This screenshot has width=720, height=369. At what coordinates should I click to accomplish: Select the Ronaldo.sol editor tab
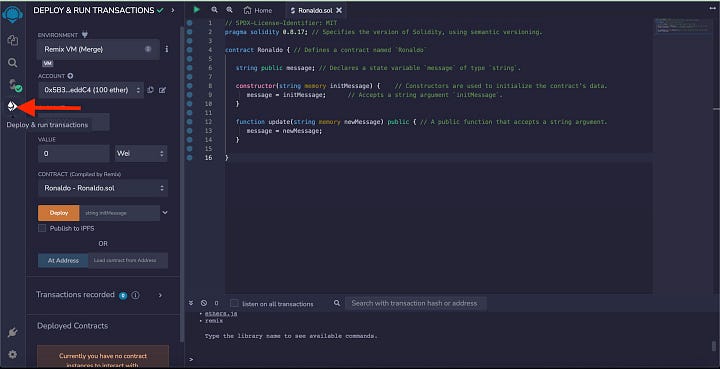[x=315, y=10]
